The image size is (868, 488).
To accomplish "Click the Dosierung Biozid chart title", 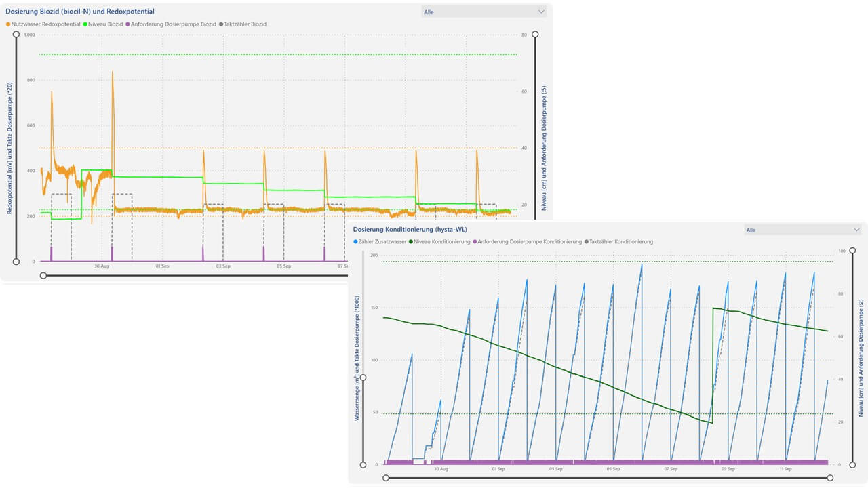I will [x=80, y=12].
